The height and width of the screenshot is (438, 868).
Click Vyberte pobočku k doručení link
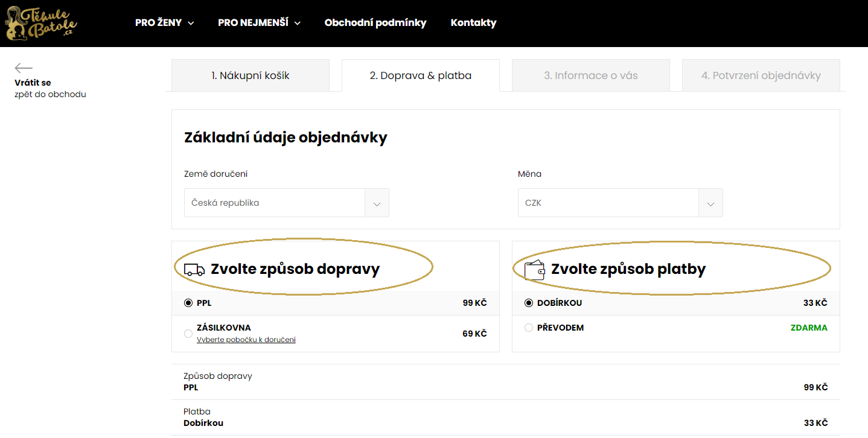click(246, 340)
